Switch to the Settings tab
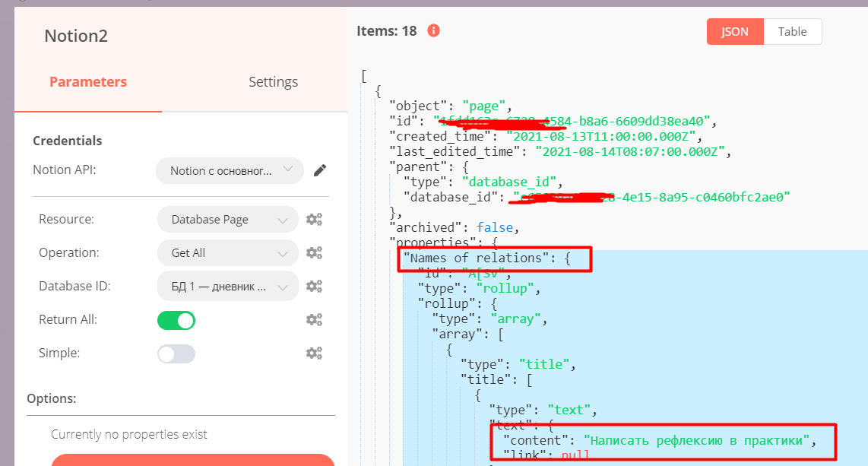The width and height of the screenshot is (868, 466). pyautogui.click(x=273, y=81)
